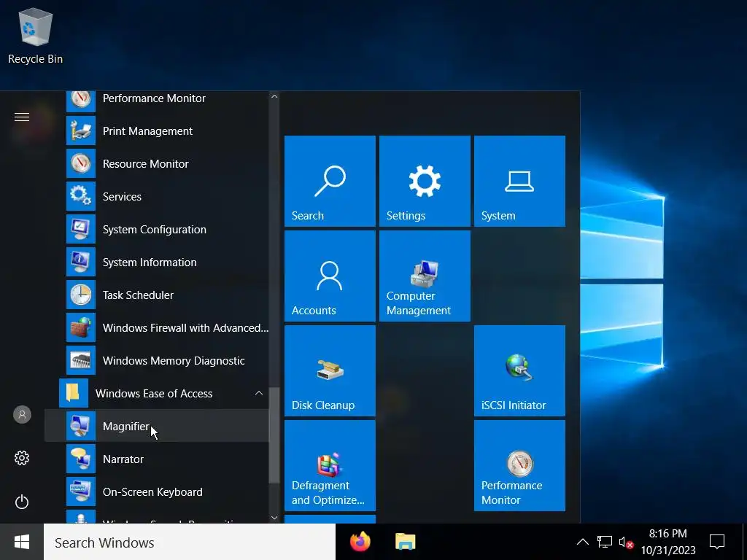Viewport: 747px width, 560px height.
Task: Open the Computer Management tile
Action: (425, 276)
